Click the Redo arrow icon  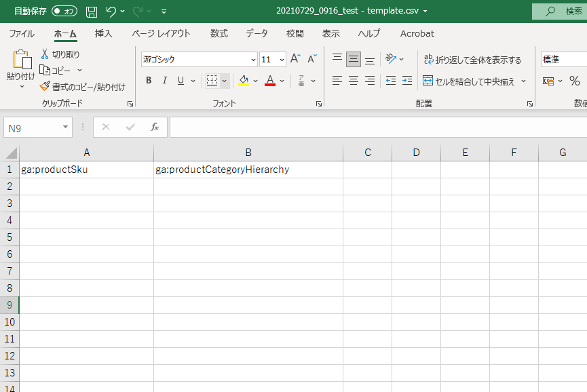pos(137,12)
